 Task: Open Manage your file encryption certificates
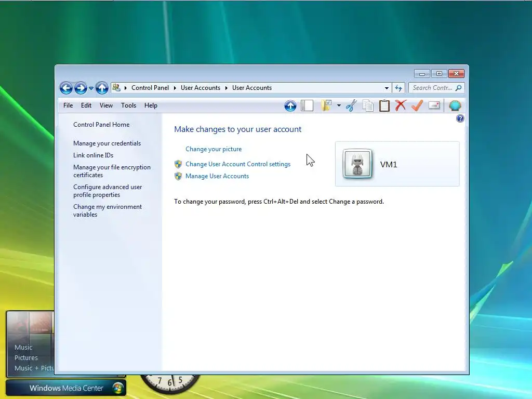(112, 171)
